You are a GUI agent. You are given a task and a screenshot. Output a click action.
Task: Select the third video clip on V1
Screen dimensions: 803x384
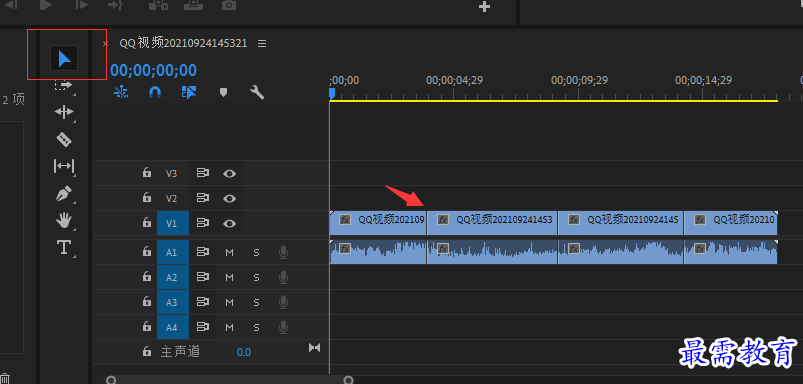tap(621, 223)
